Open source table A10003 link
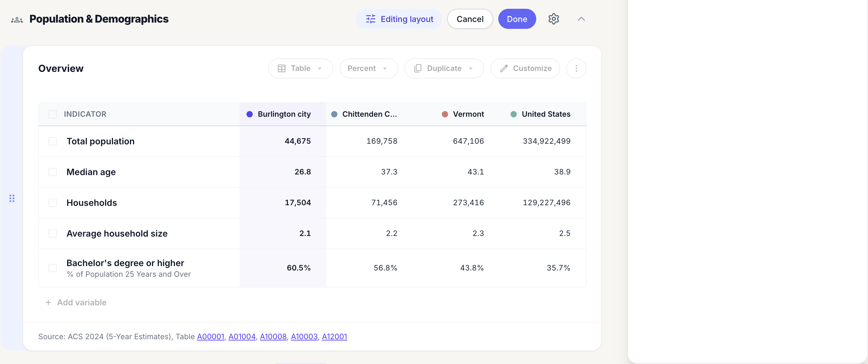This screenshot has height=364, width=868. pos(304,336)
